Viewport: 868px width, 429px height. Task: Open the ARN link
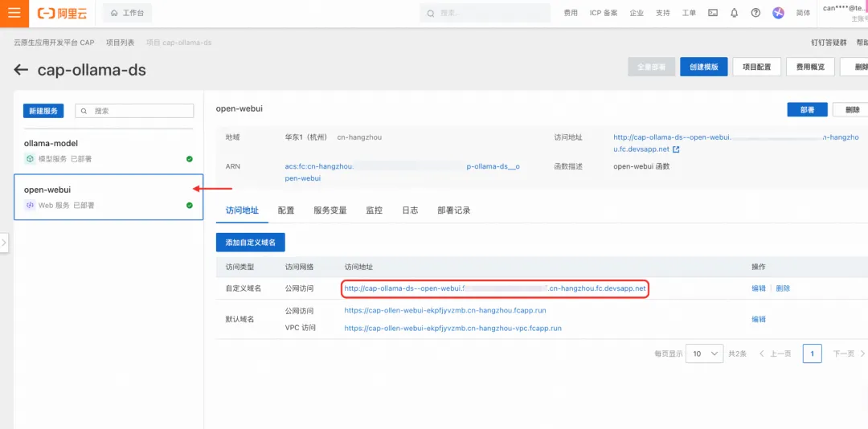(403, 172)
